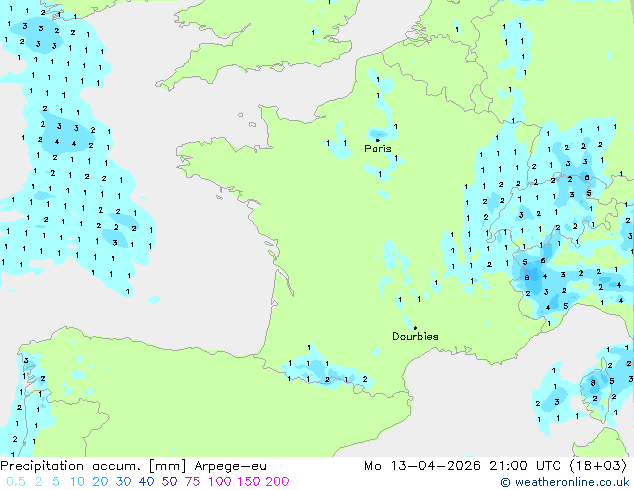Click the 150 legend value
634x490 pixels.
tap(248, 482)
